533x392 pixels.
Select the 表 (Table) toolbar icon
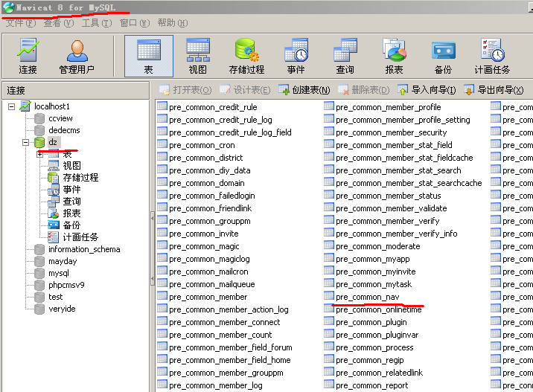149,57
